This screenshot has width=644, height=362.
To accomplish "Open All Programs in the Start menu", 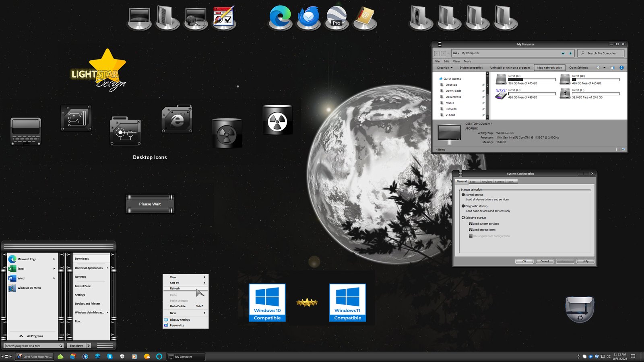I will tap(32, 336).
